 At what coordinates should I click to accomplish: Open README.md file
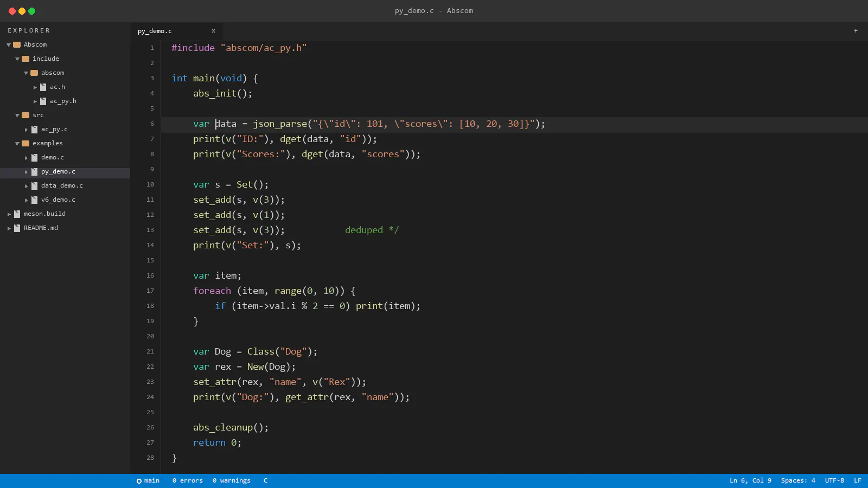click(x=41, y=228)
